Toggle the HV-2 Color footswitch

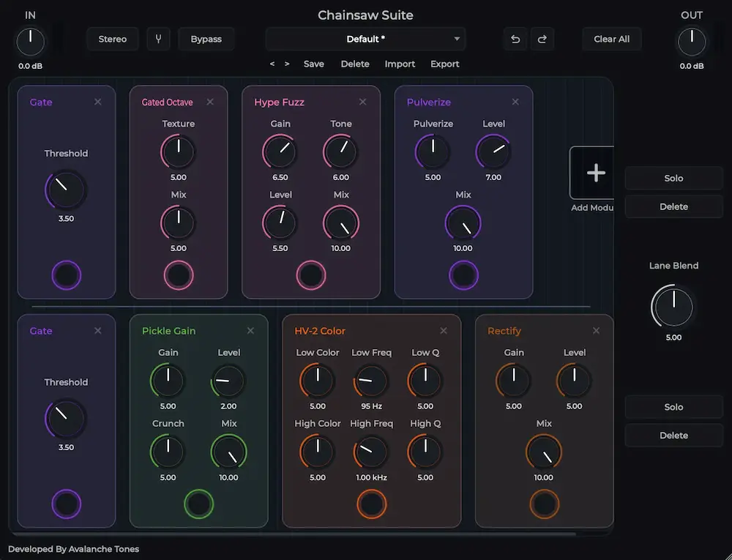pos(372,504)
